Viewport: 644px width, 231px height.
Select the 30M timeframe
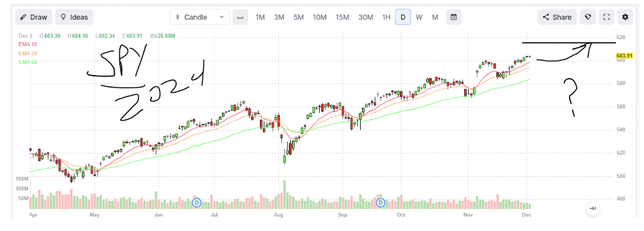pyautogui.click(x=366, y=17)
